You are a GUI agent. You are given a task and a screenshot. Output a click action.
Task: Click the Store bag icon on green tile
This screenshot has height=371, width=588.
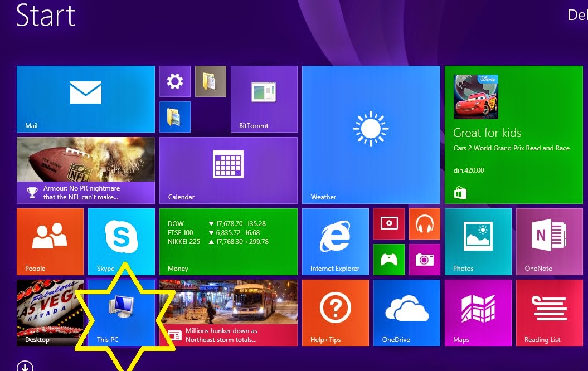460,193
